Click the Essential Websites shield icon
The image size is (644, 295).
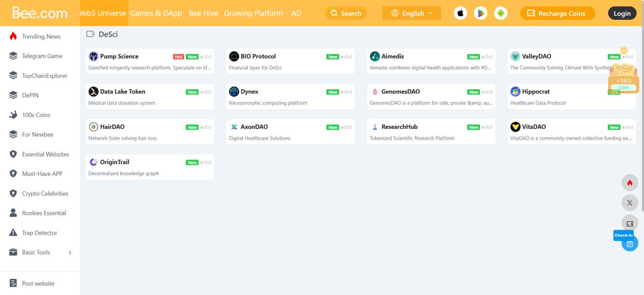click(13, 154)
